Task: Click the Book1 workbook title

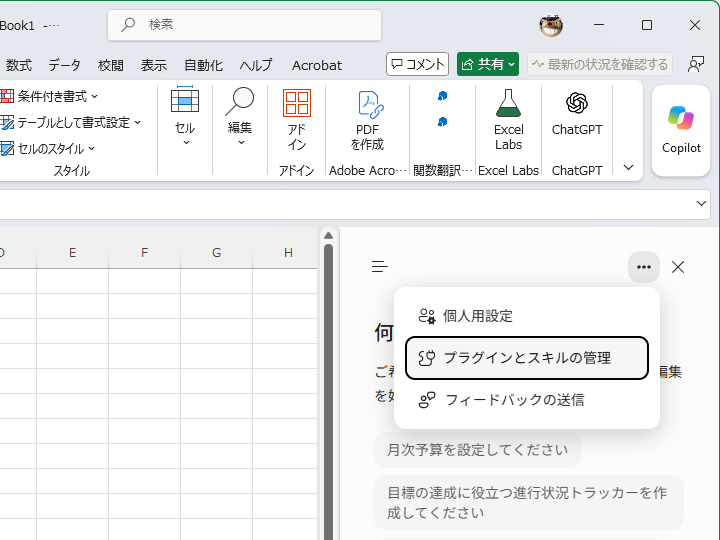Action: pos(17,26)
